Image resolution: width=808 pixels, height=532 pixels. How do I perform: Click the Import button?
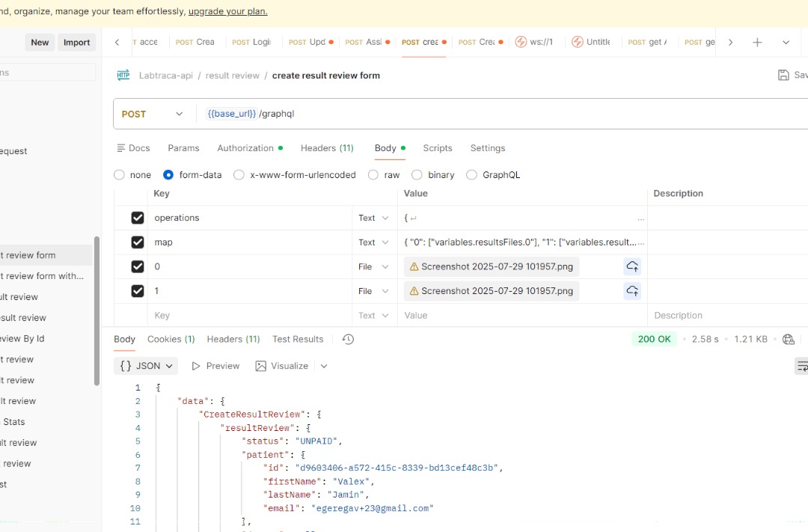pyautogui.click(x=76, y=43)
